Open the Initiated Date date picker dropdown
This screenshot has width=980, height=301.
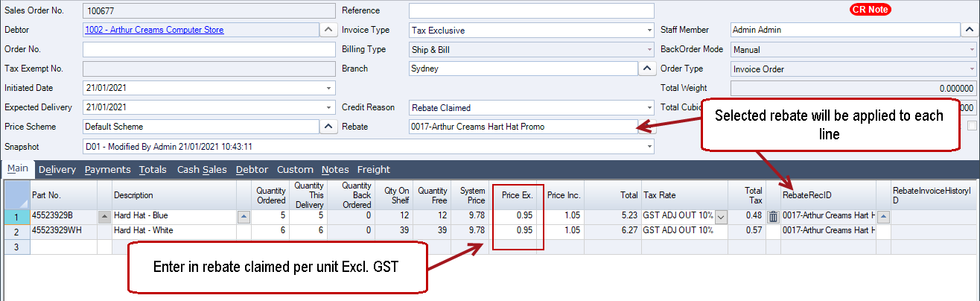[330, 88]
